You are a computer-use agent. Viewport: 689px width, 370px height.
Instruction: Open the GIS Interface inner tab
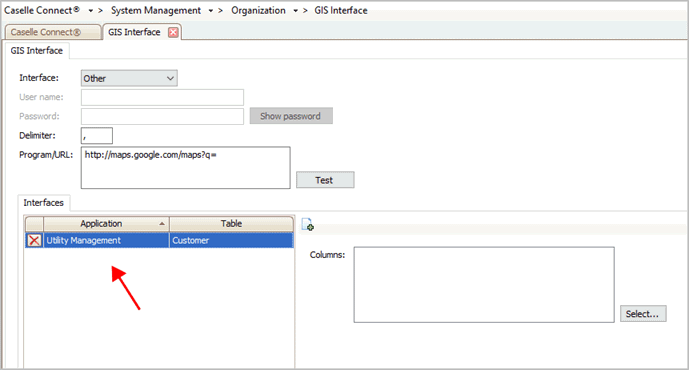tap(37, 51)
